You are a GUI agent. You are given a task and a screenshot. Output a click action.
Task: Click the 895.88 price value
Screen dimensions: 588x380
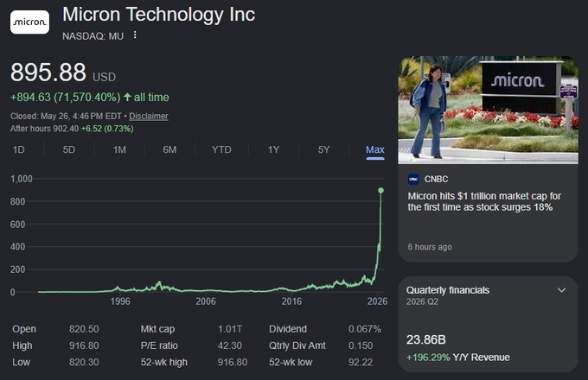click(48, 73)
